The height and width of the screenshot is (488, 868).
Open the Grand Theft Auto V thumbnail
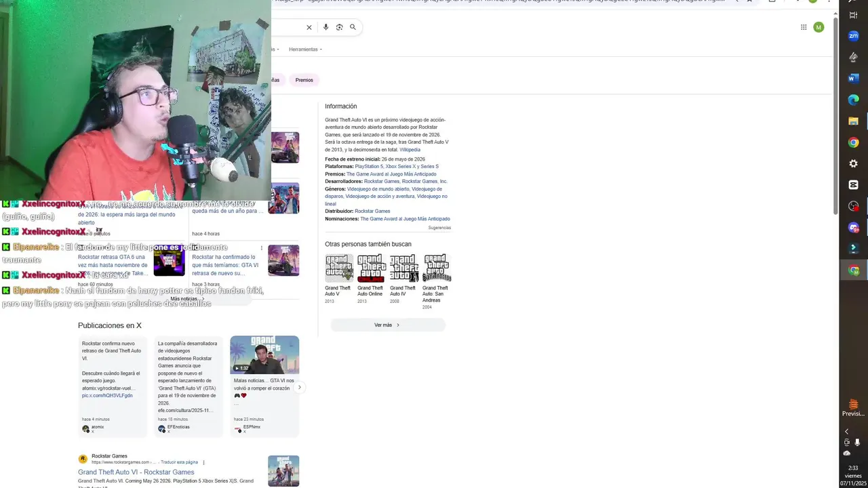point(339,268)
